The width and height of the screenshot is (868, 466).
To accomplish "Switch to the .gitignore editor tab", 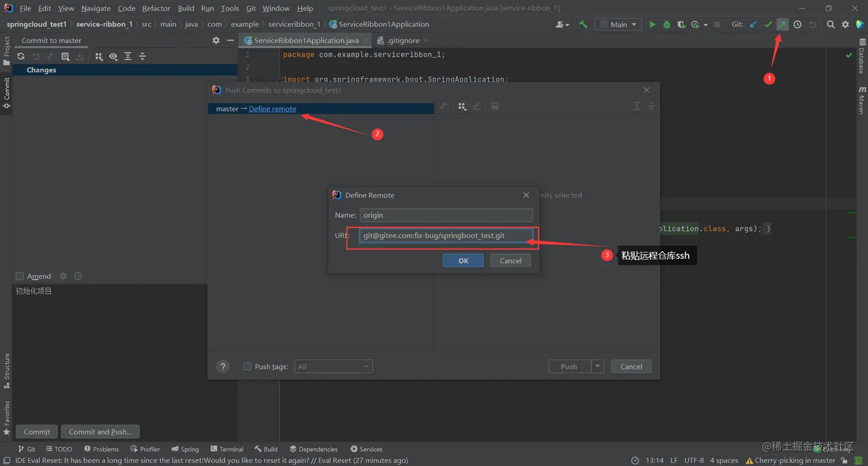I will 402,40.
